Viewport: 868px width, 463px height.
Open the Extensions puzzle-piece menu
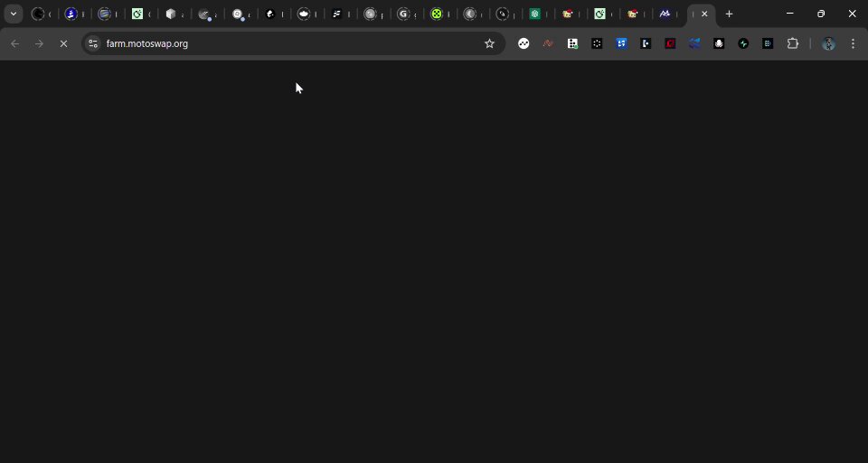(x=793, y=43)
